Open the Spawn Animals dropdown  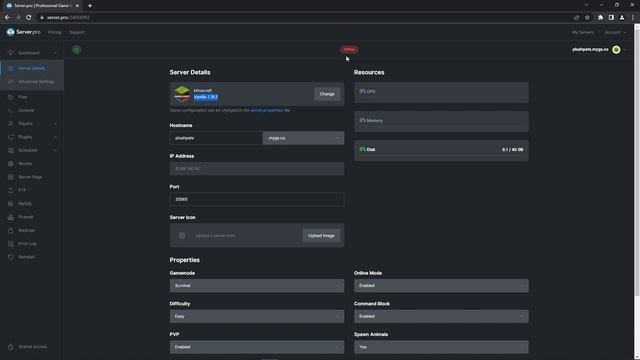(x=441, y=347)
